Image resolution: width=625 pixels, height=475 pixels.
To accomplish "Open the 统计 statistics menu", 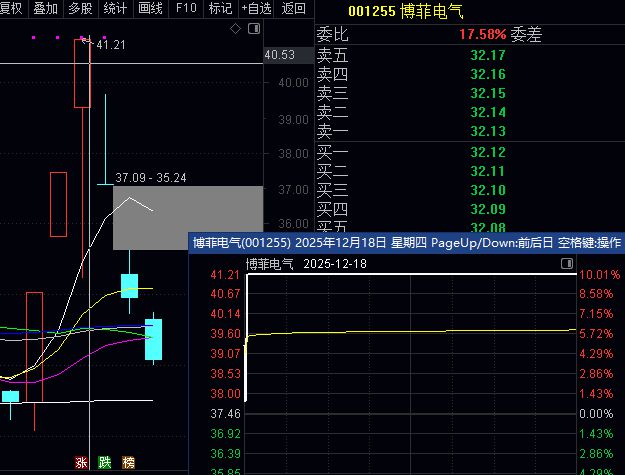I will point(115,8).
